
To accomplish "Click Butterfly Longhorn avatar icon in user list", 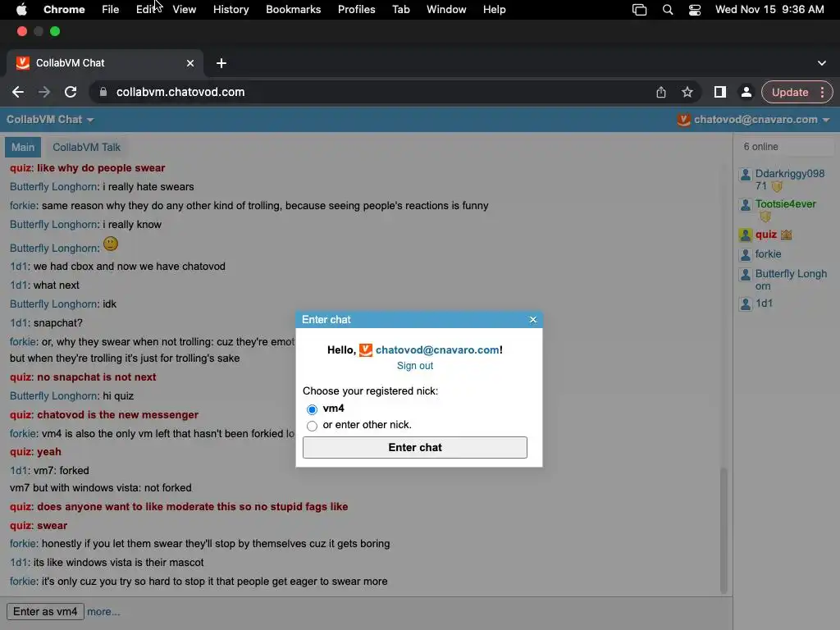I will pos(745,275).
